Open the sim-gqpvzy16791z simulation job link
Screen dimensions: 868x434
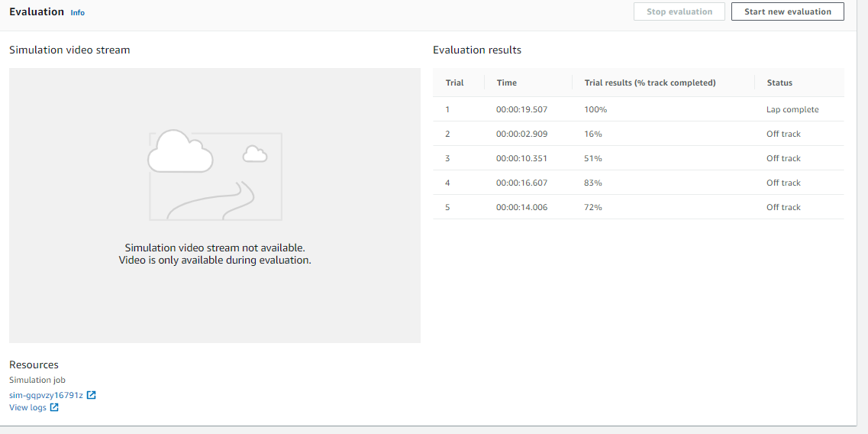tap(46, 395)
